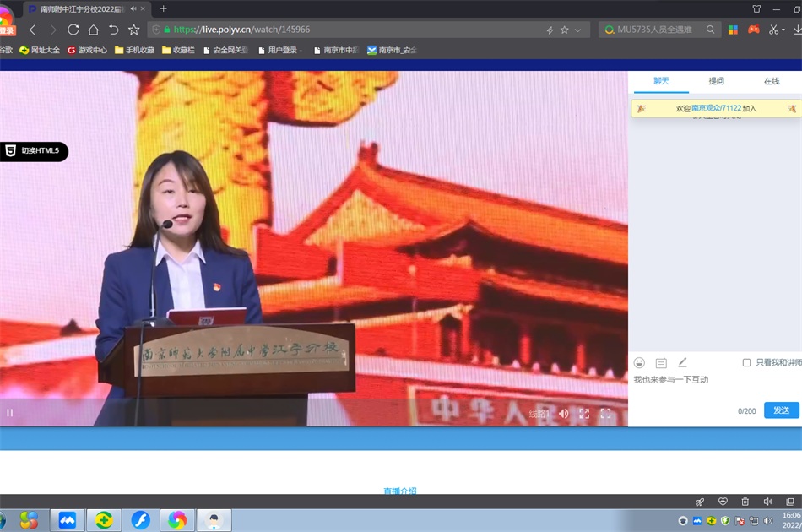Switch to the 提问 questions tab
802x532 pixels.
716,81
